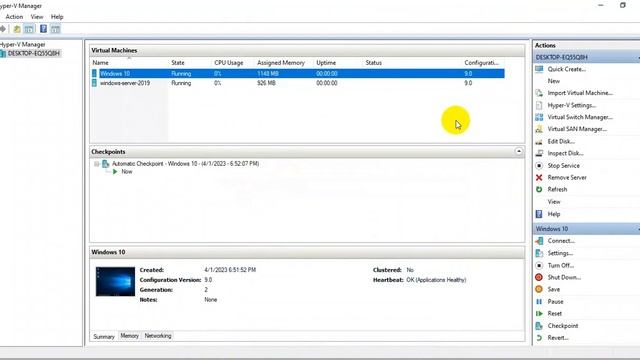Click the Shut Down action text
The width and height of the screenshot is (640, 360).
pyautogui.click(x=564, y=277)
